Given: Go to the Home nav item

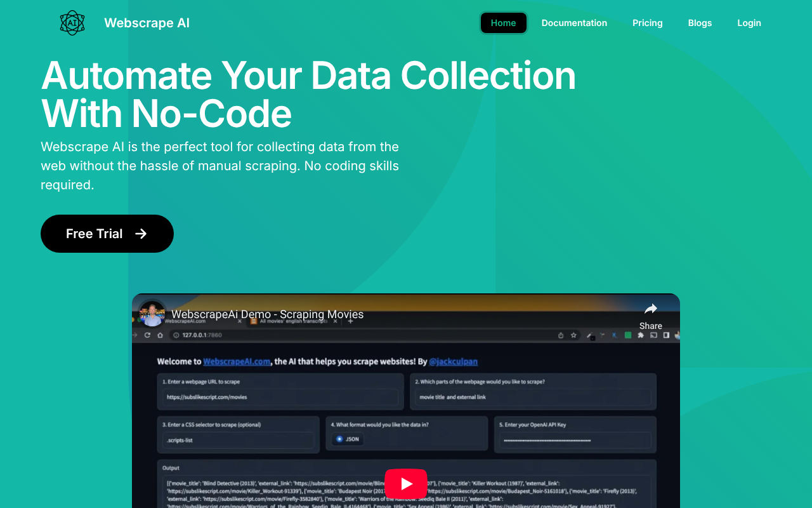Looking at the screenshot, I should (x=503, y=23).
